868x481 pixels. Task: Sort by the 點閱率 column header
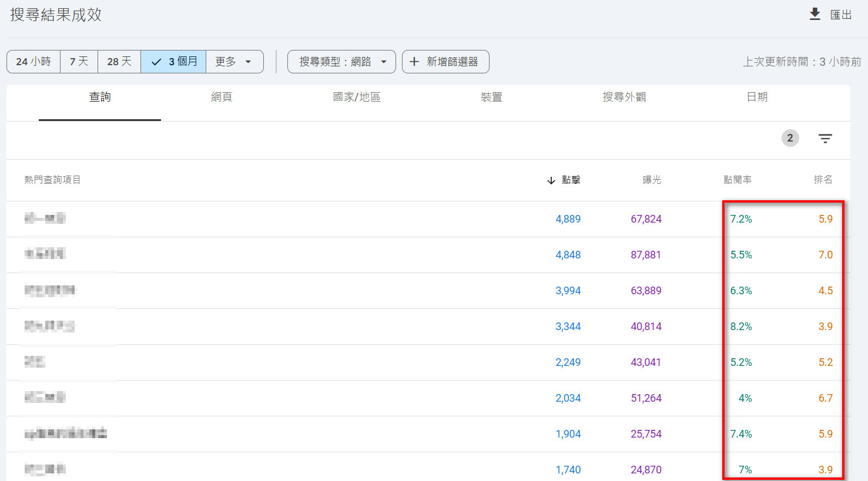(737, 180)
